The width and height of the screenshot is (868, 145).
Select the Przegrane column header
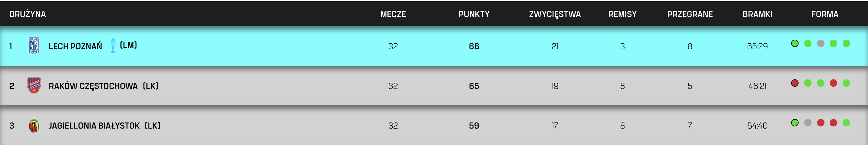tap(690, 14)
